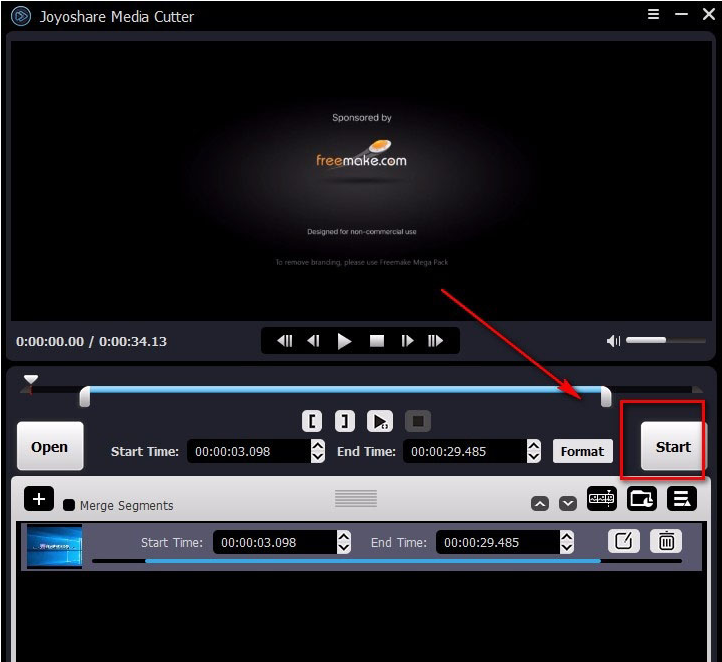
Task: Preview the selected segment with play-segment icon
Action: point(380,421)
